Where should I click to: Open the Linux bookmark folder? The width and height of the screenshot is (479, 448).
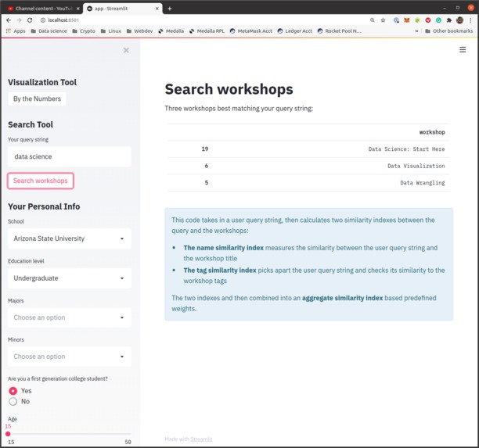(x=111, y=30)
